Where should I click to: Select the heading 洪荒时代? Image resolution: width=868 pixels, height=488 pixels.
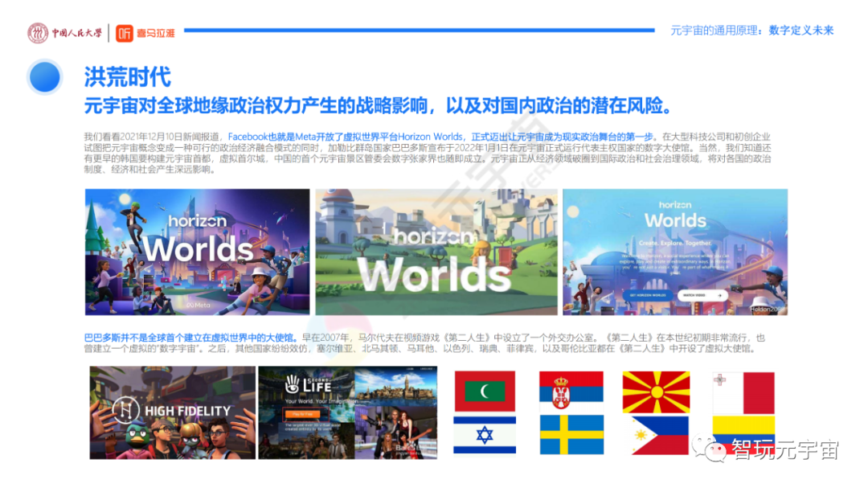pos(127,77)
